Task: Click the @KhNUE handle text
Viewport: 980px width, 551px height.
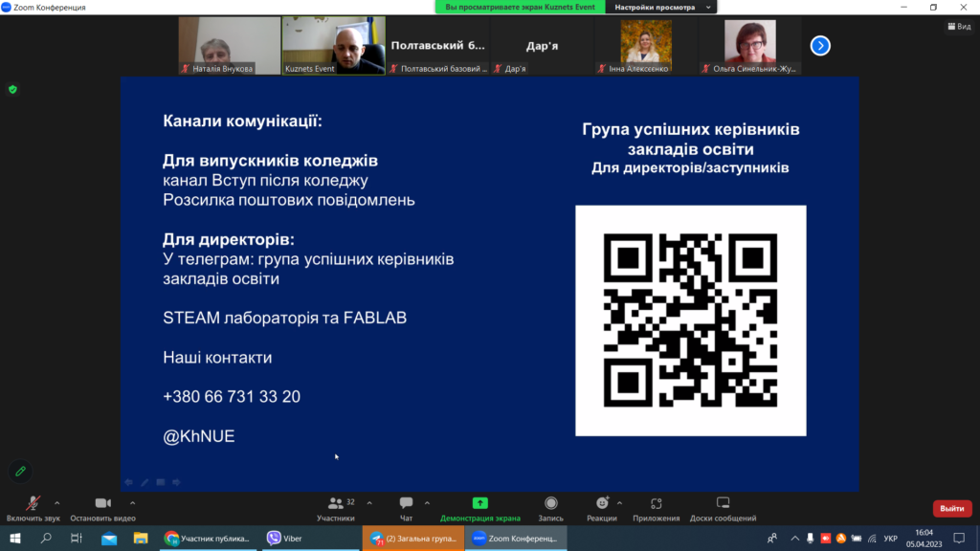Action: [x=199, y=436]
